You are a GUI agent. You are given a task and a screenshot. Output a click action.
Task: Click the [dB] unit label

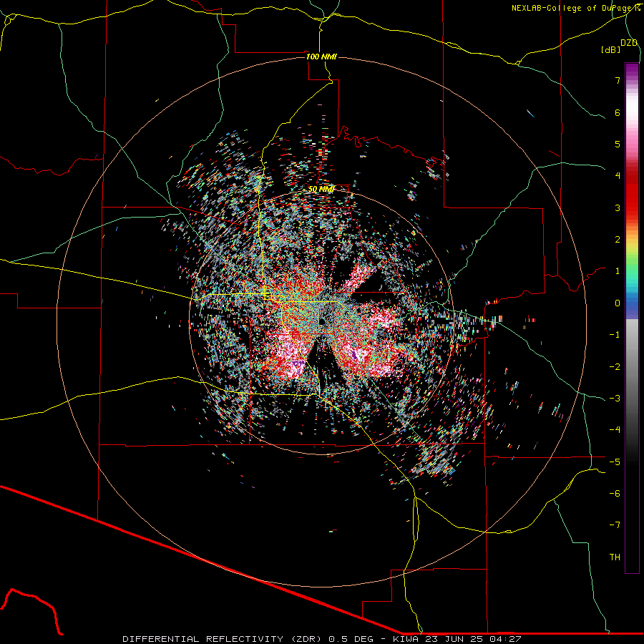tap(611, 49)
